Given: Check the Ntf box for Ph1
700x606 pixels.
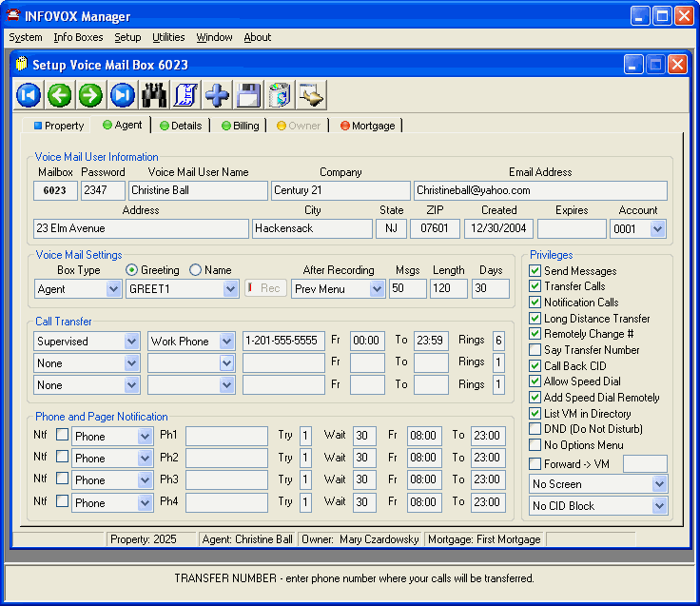Looking at the screenshot, I should (x=62, y=434).
